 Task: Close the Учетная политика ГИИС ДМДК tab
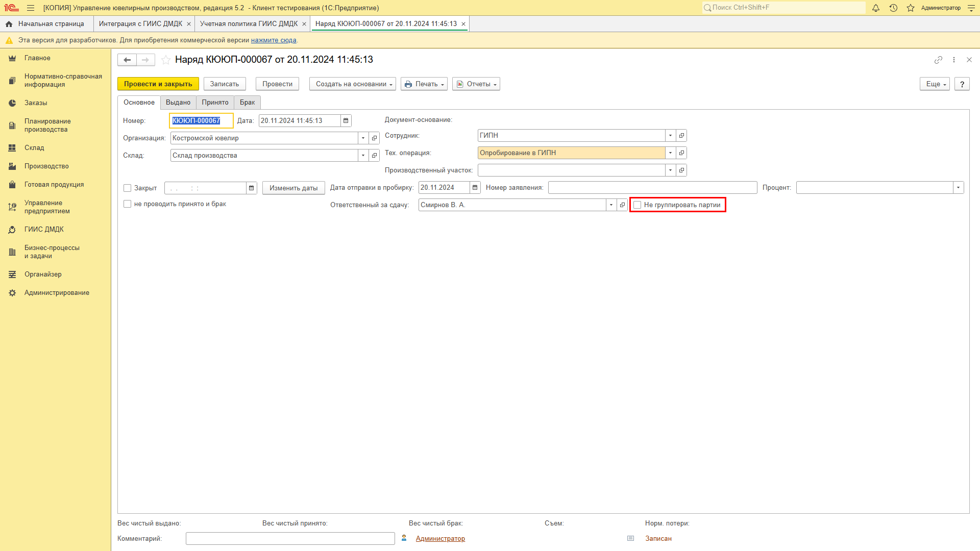[x=304, y=24]
